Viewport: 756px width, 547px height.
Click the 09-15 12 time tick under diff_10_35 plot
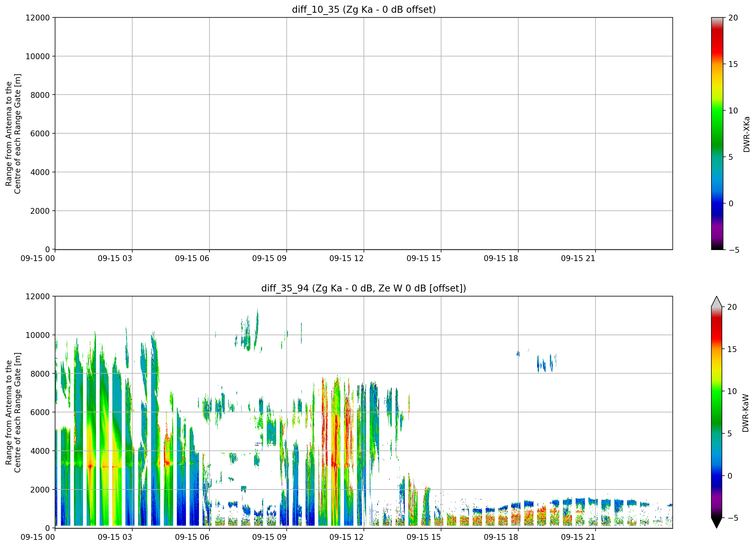point(346,258)
